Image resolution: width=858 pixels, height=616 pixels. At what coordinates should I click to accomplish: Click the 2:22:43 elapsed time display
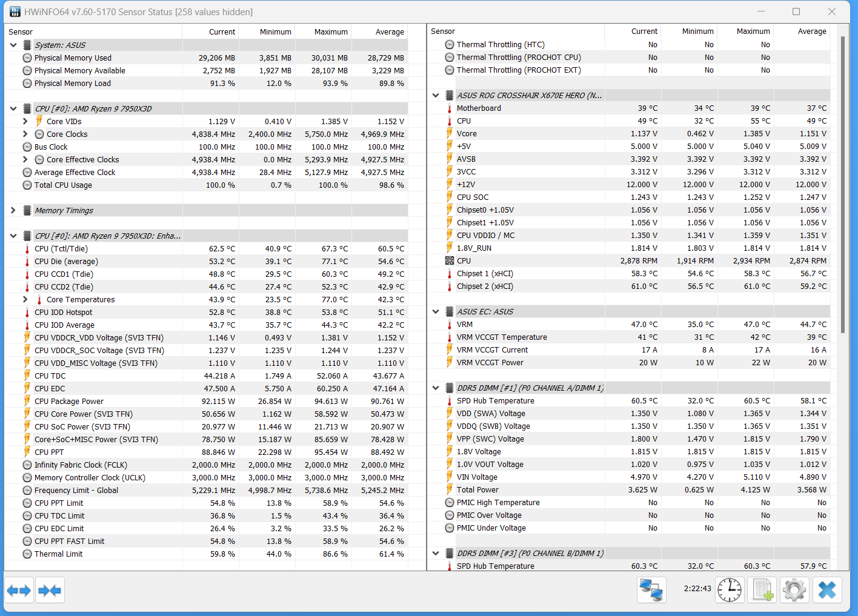point(697,588)
